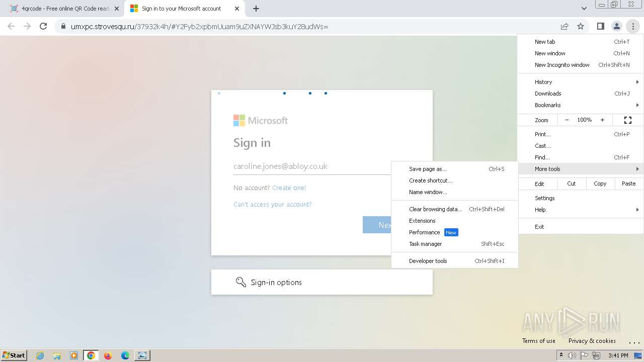
Task: Open the Terms of use link
Action: tap(539, 340)
